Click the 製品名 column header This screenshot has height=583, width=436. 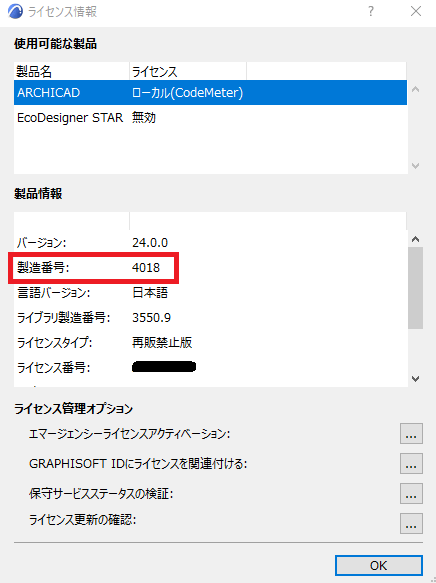[72, 71]
